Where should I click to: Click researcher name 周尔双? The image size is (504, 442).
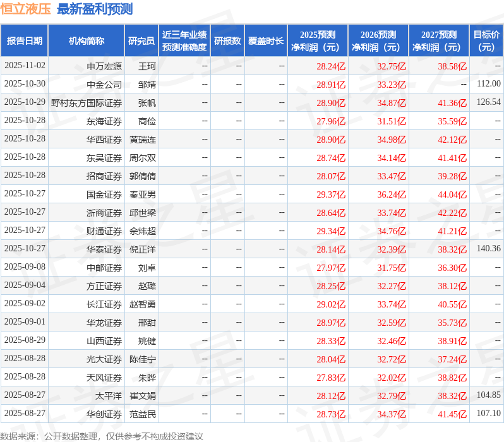[x=143, y=158]
